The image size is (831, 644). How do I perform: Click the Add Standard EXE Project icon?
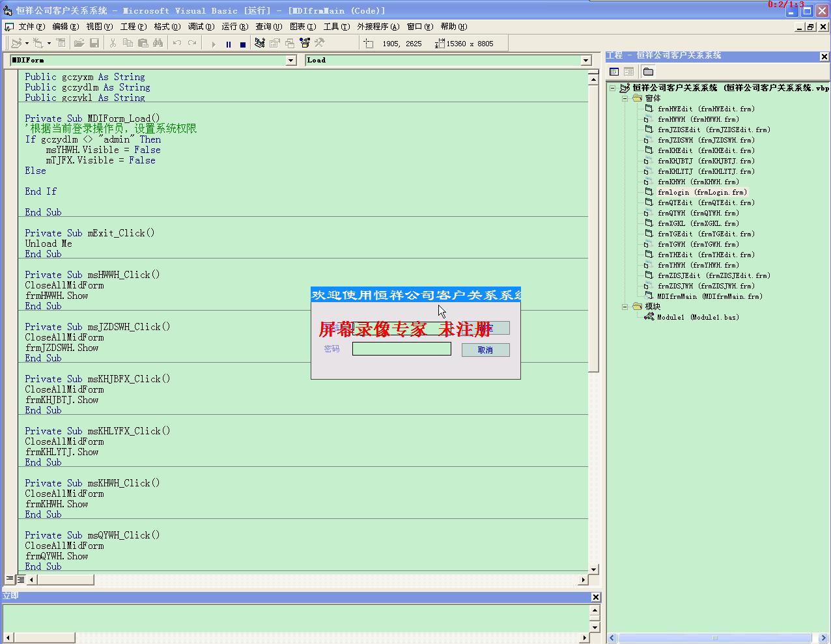pos(16,43)
